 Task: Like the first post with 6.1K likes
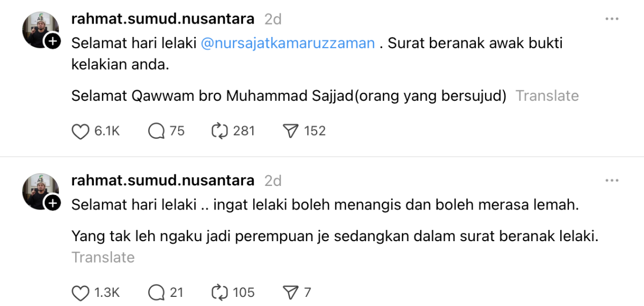point(80,131)
